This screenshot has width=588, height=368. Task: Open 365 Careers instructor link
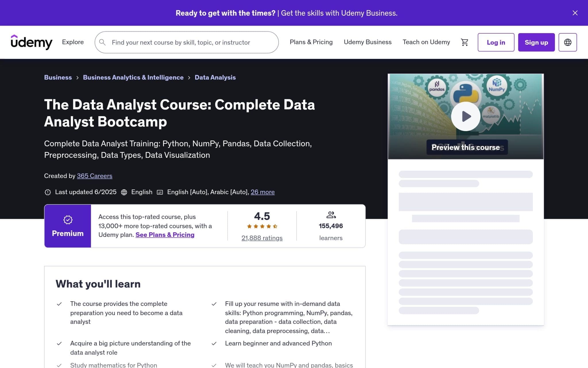94,176
